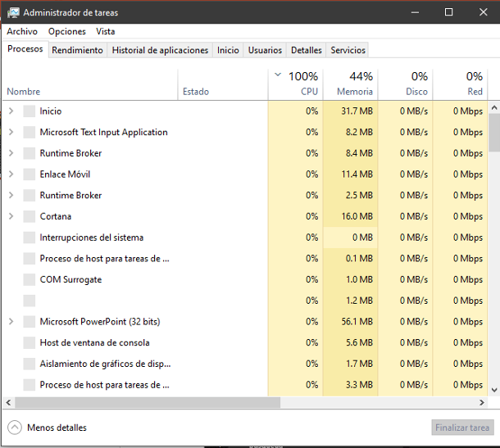500x448 pixels.
Task: Open the Archivo menu
Action: (22, 31)
